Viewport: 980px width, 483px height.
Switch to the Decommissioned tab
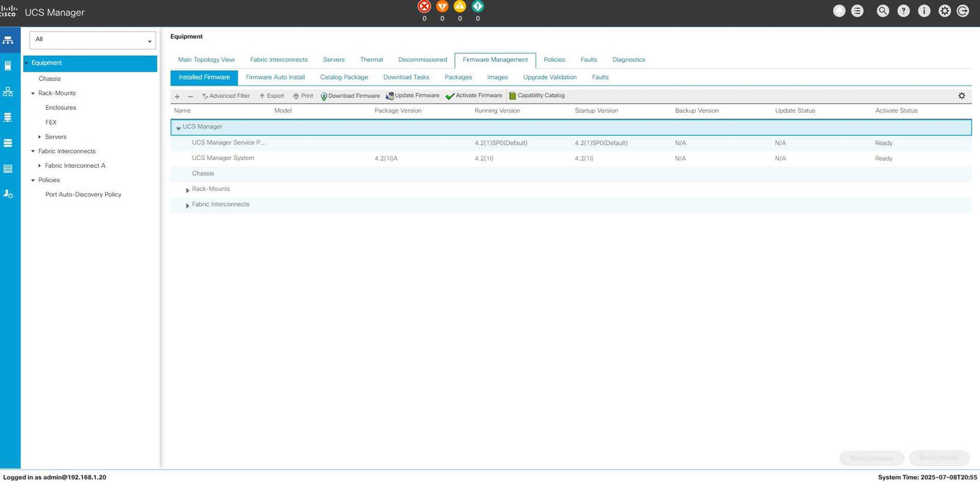coord(423,60)
